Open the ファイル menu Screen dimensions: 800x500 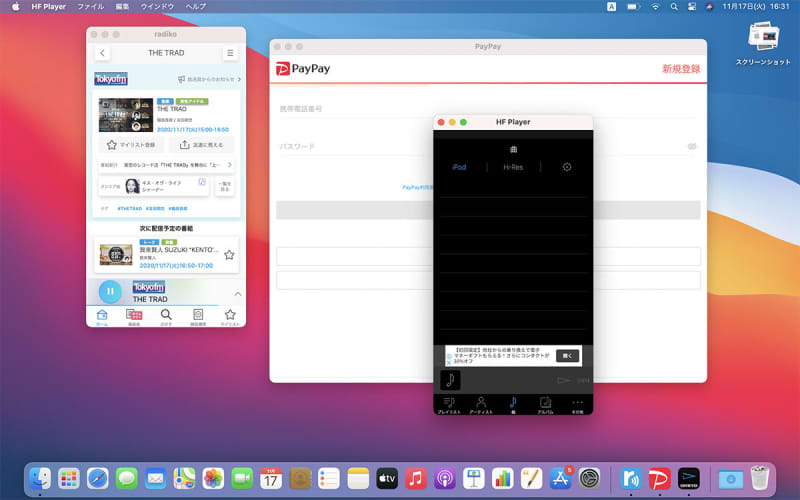90,7
